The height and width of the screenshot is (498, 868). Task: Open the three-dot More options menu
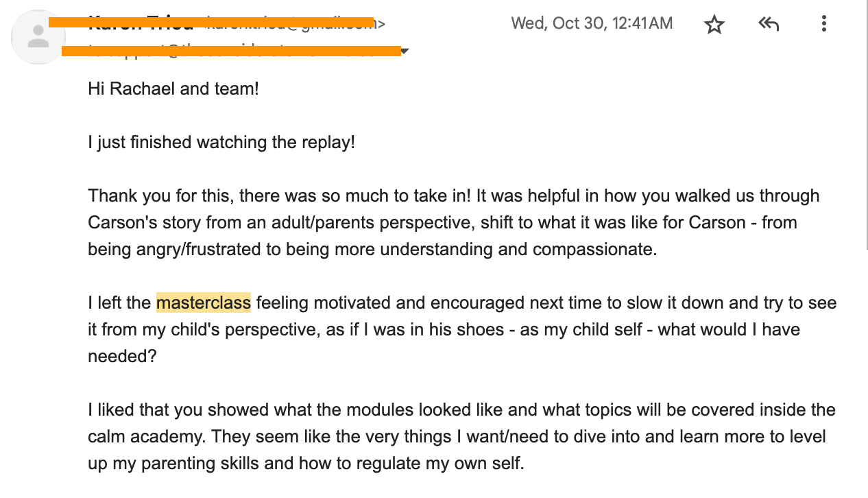coord(823,25)
